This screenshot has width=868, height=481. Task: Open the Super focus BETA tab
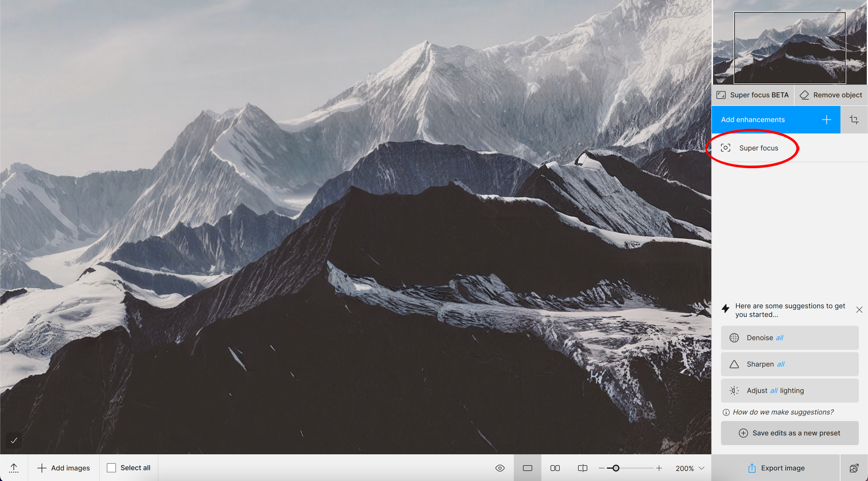pos(753,95)
